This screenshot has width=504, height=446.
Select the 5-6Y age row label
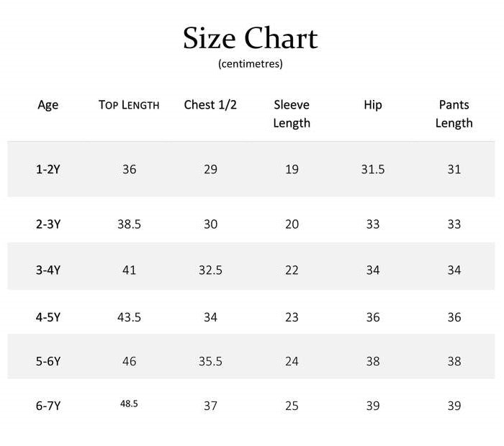(48, 361)
